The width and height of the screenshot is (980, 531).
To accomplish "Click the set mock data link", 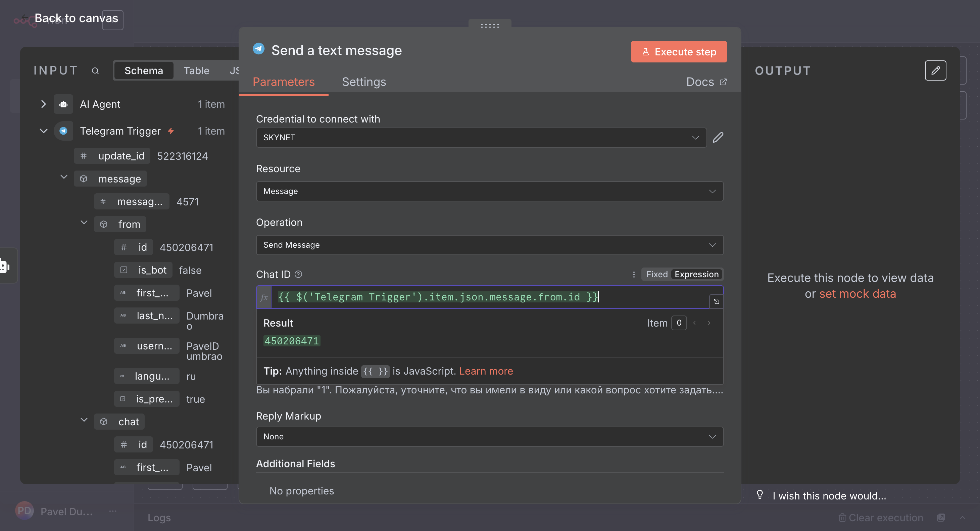I will click(857, 294).
